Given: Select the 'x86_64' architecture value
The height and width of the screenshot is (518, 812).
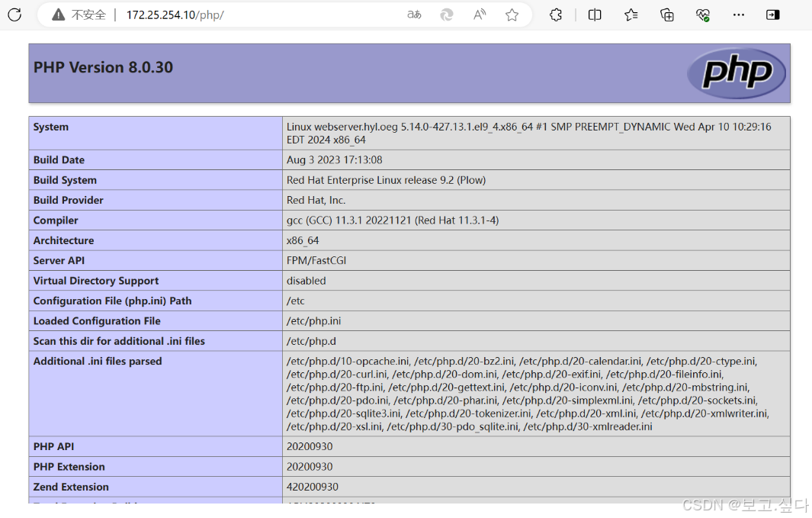Looking at the screenshot, I should point(303,241).
